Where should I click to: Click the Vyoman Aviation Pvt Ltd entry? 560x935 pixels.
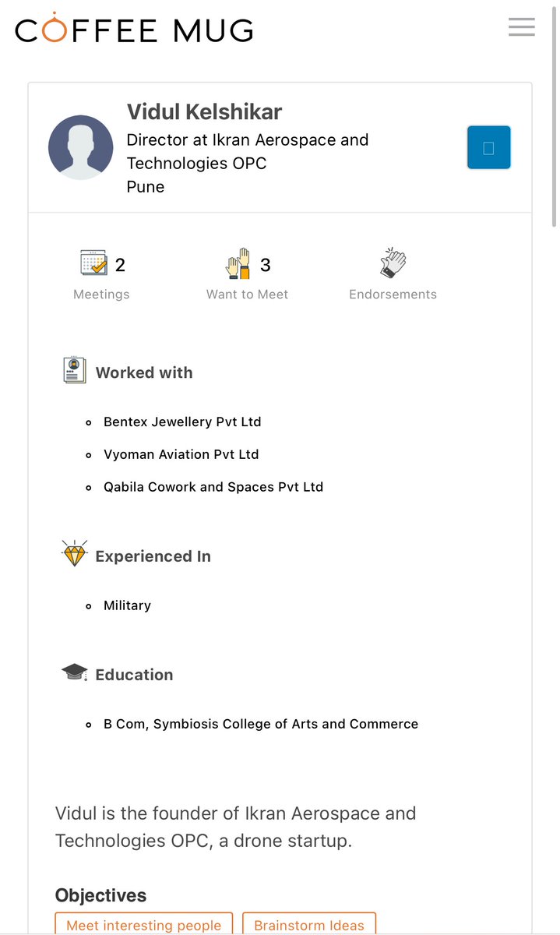click(181, 454)
